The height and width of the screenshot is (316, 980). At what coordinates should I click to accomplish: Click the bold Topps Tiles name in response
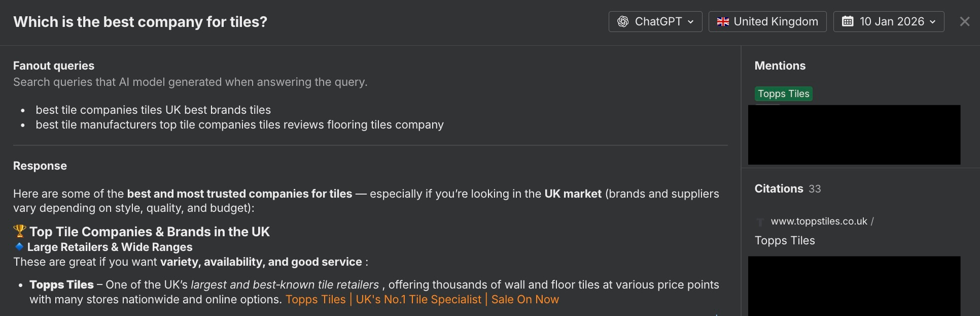click(x=61, y=285)
